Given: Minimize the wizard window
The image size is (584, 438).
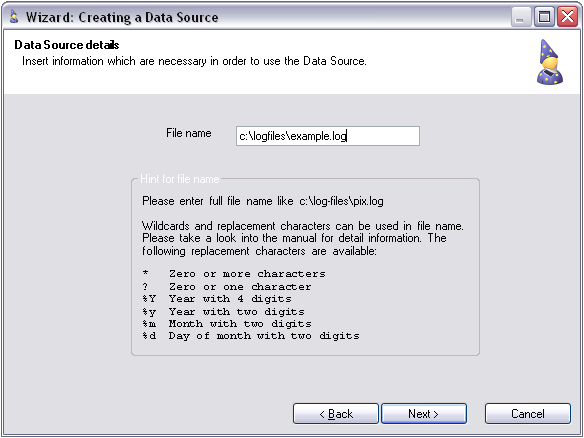Looking at the screenshot, I should 521,17.
